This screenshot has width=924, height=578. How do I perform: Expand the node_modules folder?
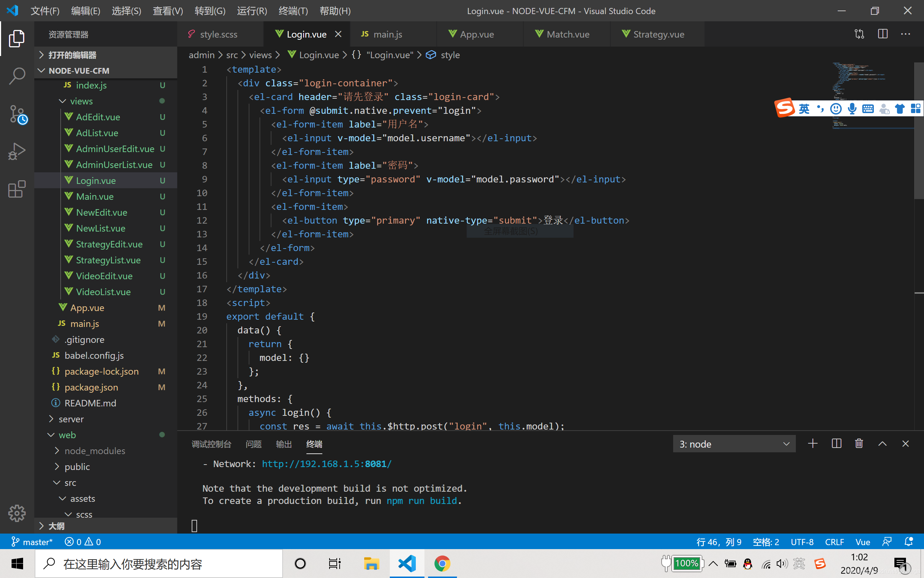(x=105, y=451)
